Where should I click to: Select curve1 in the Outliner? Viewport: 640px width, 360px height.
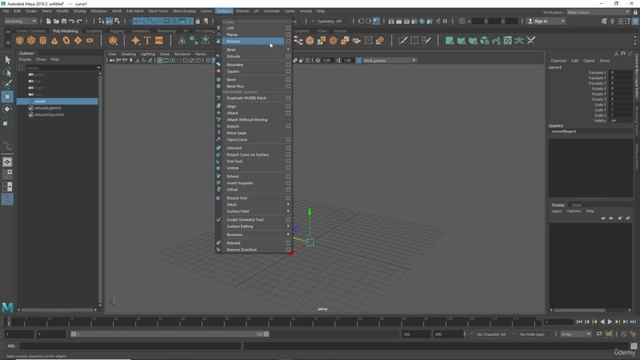tap(57, 101)
